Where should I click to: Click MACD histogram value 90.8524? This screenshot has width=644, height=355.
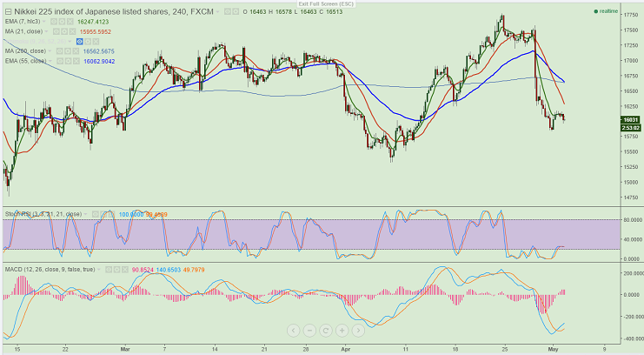[143, 270]
